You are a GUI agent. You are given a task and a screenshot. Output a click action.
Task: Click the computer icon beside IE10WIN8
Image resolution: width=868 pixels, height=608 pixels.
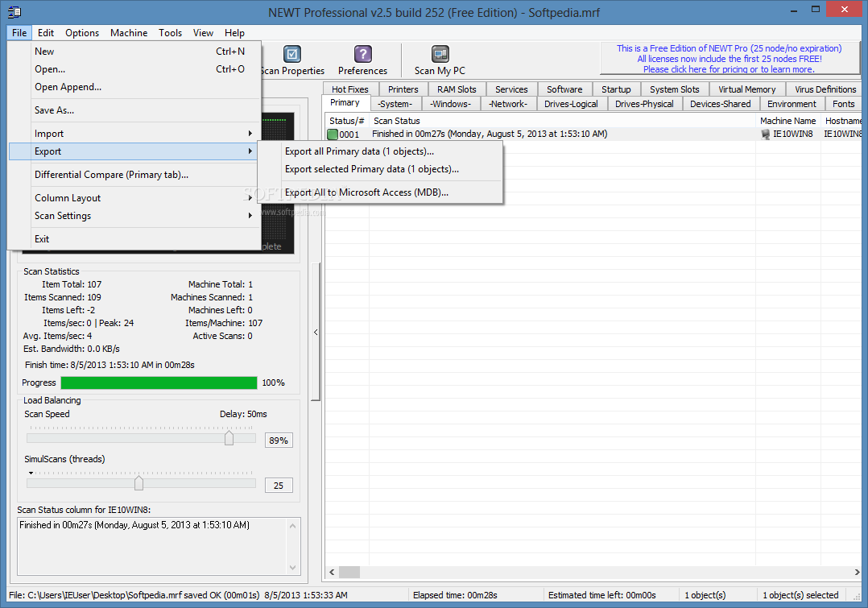[766, 134]
